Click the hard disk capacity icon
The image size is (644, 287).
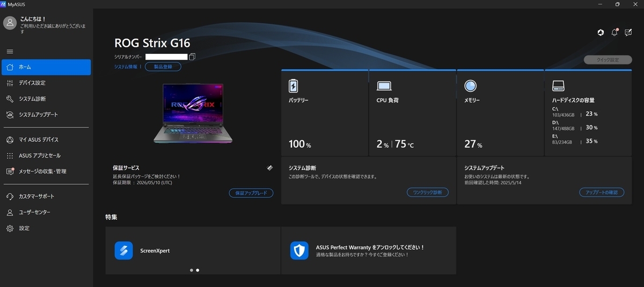(559, 86)
